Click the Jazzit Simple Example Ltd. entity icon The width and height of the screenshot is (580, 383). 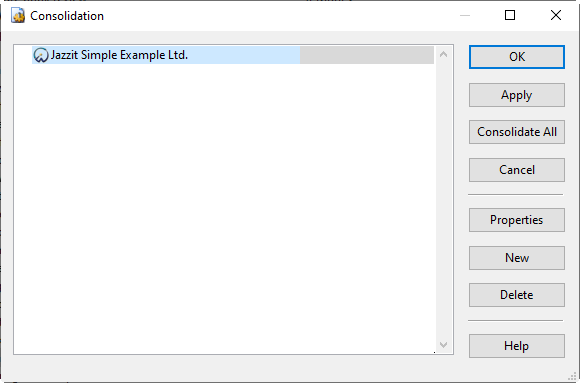(41, 55)
